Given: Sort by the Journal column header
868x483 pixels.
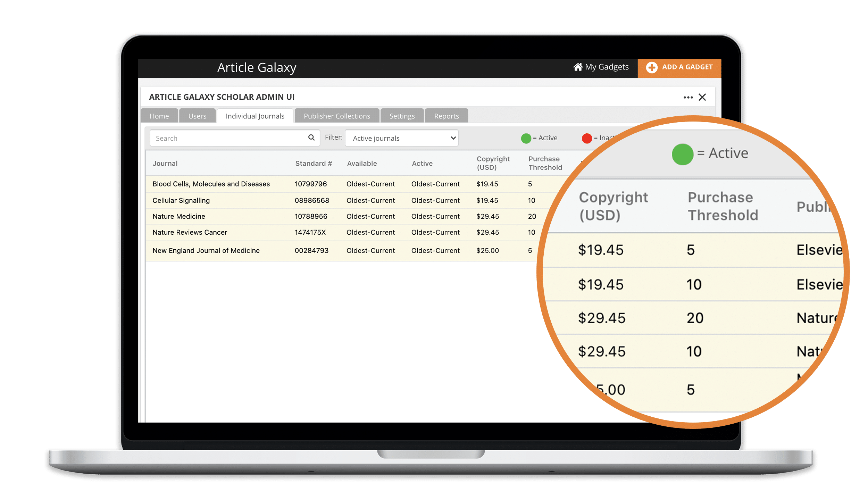Looking at the screenshot, I should (165, 164).
